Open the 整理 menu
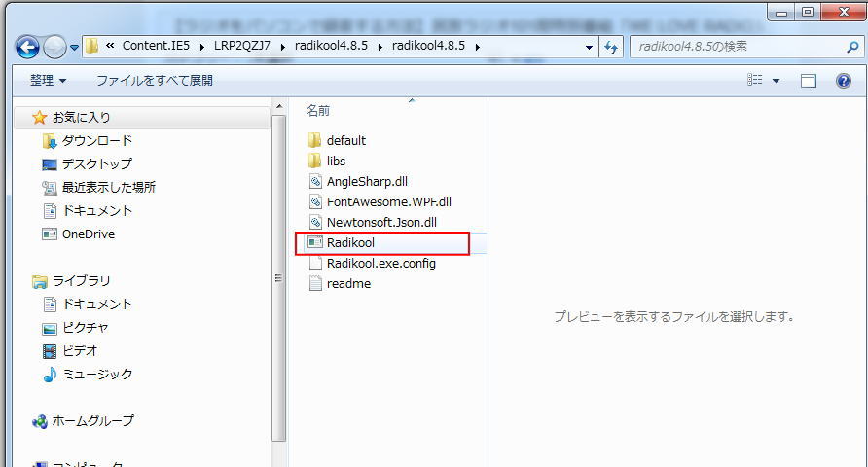 [48, 80]
